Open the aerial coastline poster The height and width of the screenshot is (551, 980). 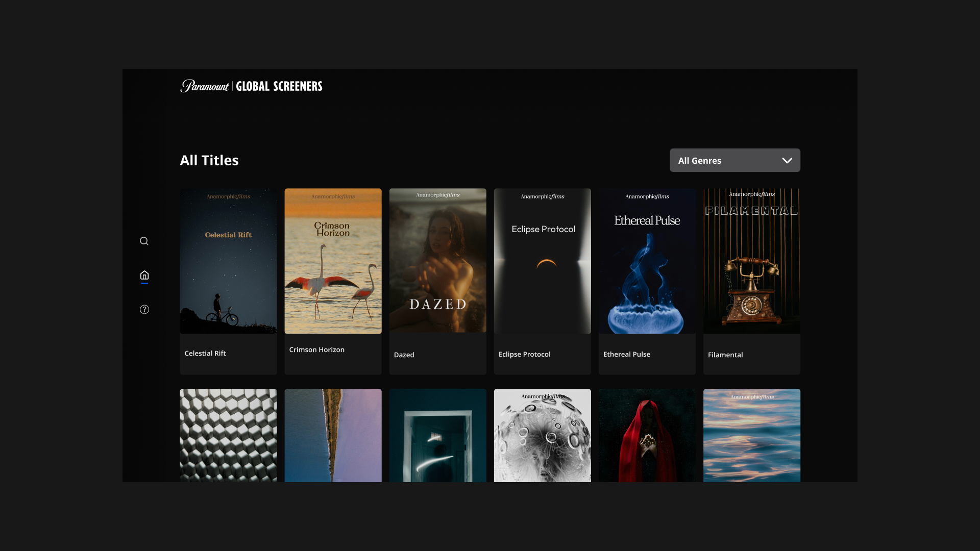click(333, 435)
